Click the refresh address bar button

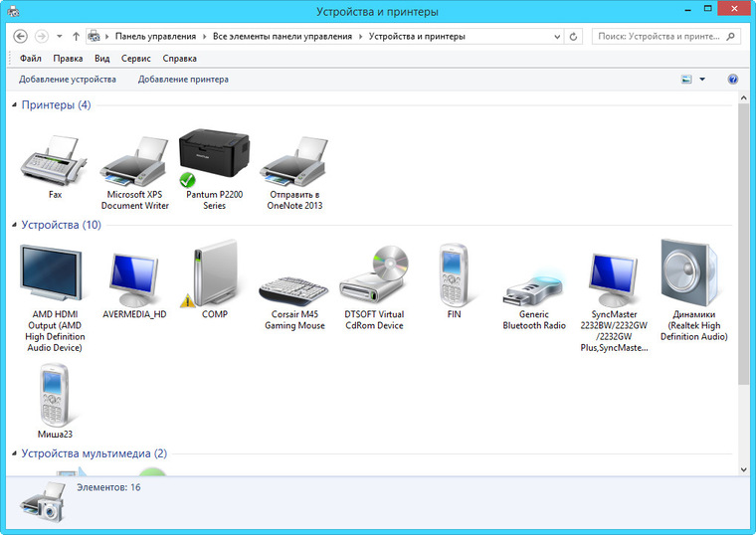[x=573, y=36]
